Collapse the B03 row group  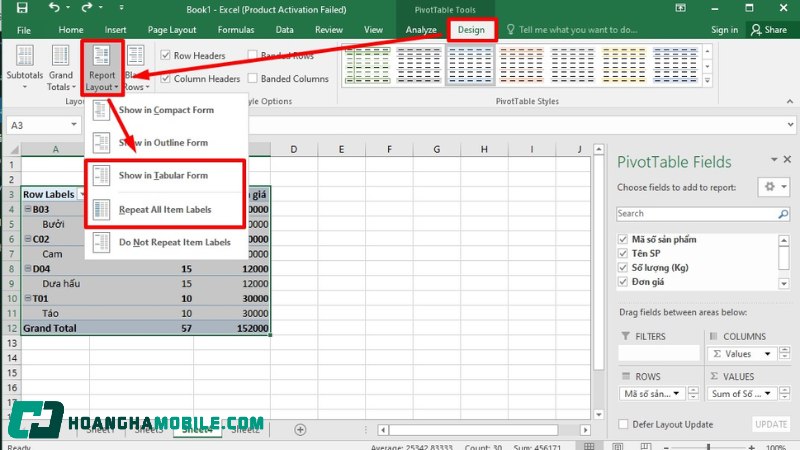(x=28, y=209)
